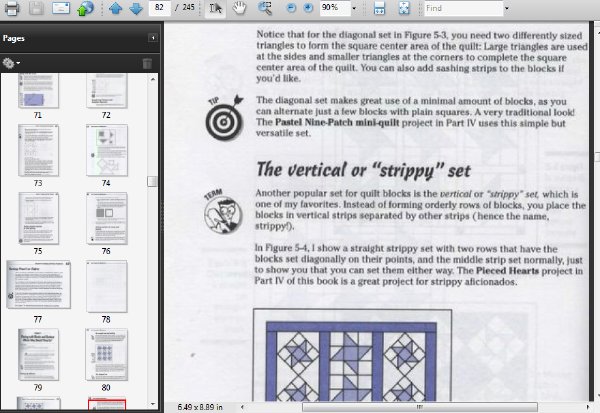Viewport: 600px width, 413px height.
Task: Open page 74 thumbnail
Action: [x=107, y=150]
